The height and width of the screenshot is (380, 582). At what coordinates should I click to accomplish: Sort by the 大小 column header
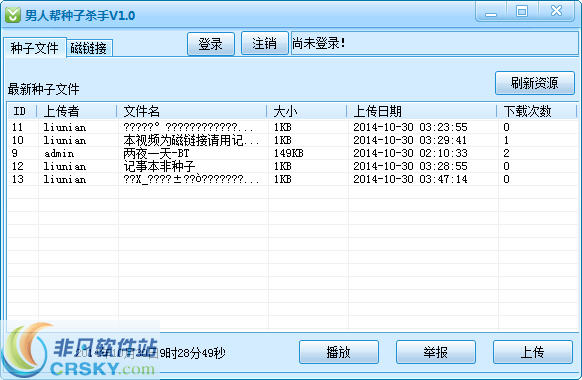pyautogui.click(x=307, y=111)
